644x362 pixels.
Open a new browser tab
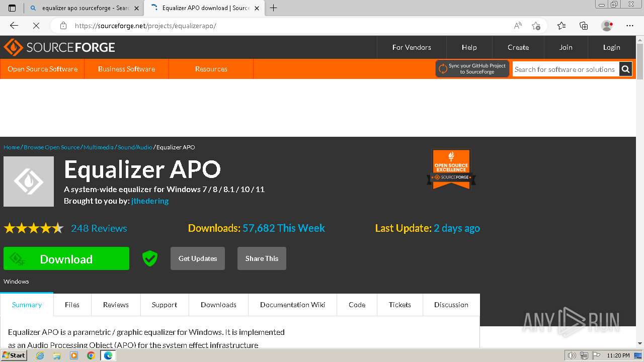pos(273,8)
